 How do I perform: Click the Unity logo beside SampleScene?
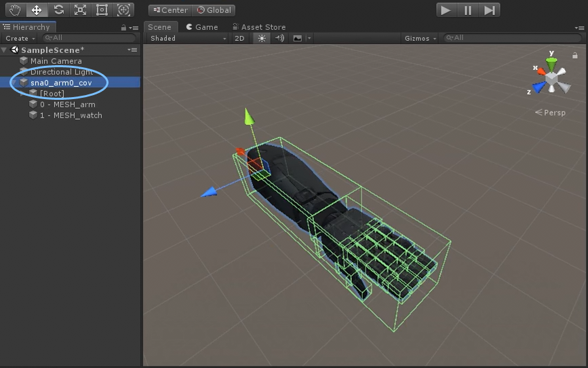[15, 50]
